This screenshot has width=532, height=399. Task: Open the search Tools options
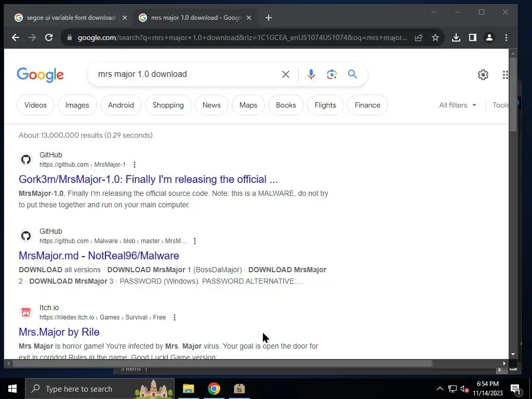point(500,105)
